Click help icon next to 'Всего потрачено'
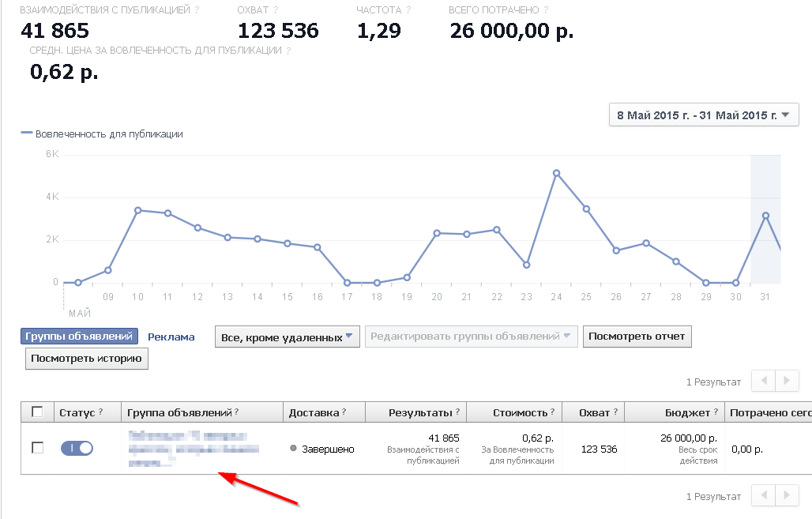This screenshot has width=812, height=519. [x=547, y=11]
